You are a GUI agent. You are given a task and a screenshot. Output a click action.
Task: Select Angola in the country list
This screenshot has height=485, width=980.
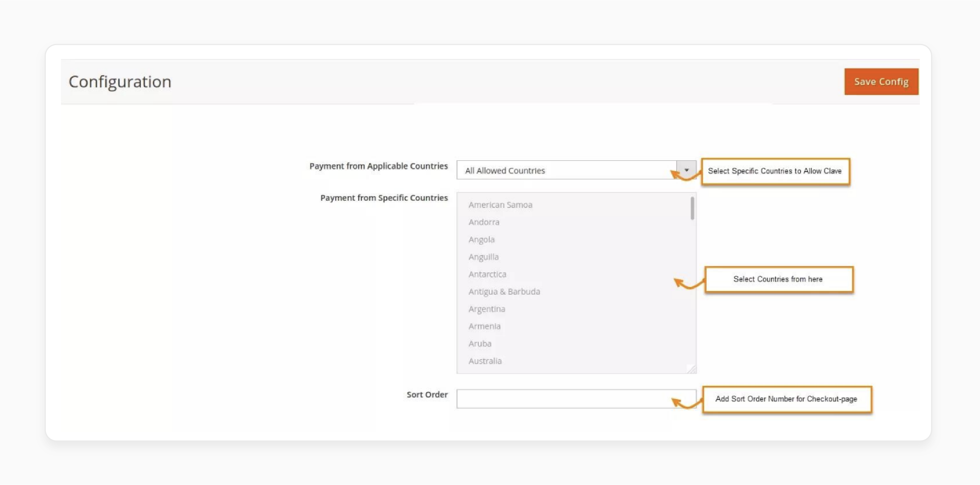(482, 239)
